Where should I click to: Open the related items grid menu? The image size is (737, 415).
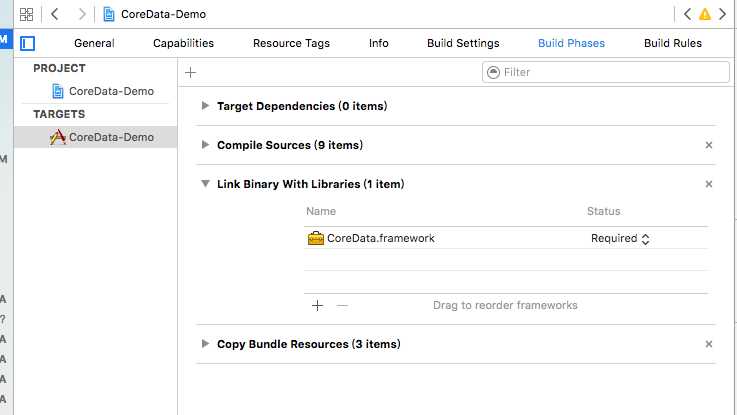coord(26,14)
